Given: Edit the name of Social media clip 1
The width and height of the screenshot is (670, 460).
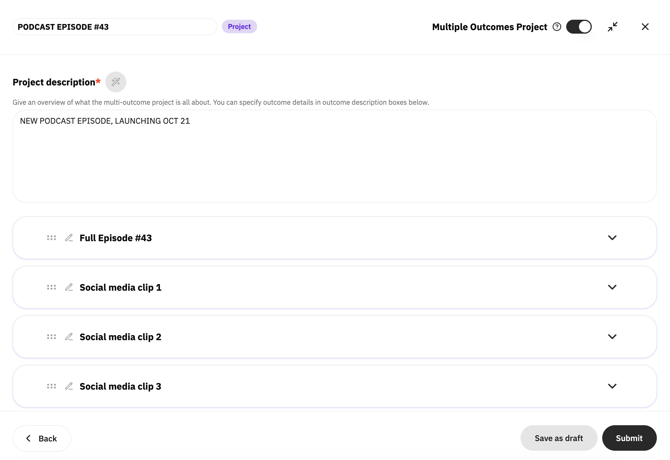Looking at the screenshot, I should click(x=69, y=287).
